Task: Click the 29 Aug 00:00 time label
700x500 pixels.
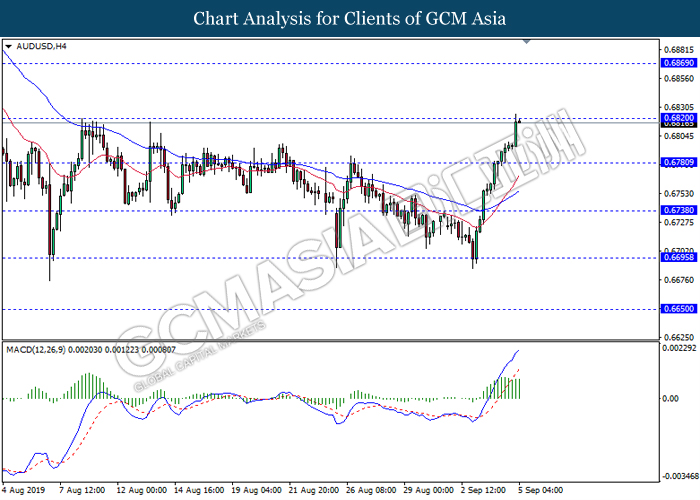Action: (x=429, y=490)
